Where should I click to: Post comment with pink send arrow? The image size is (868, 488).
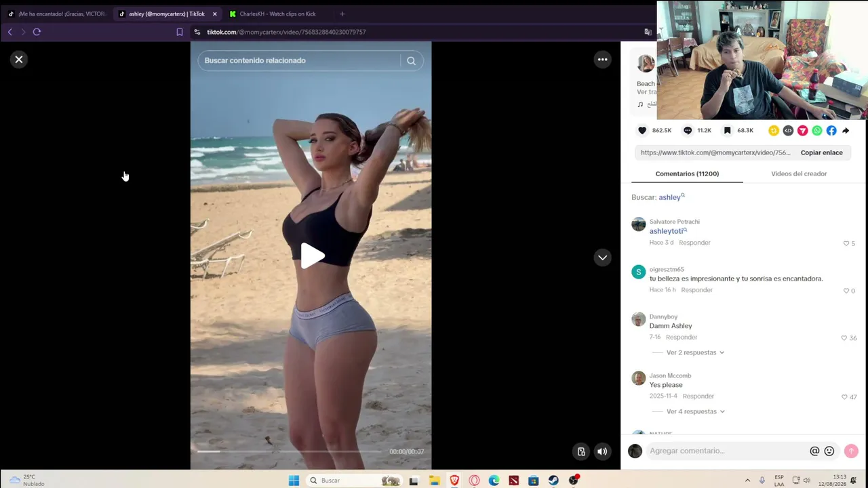tap(851, 451)
